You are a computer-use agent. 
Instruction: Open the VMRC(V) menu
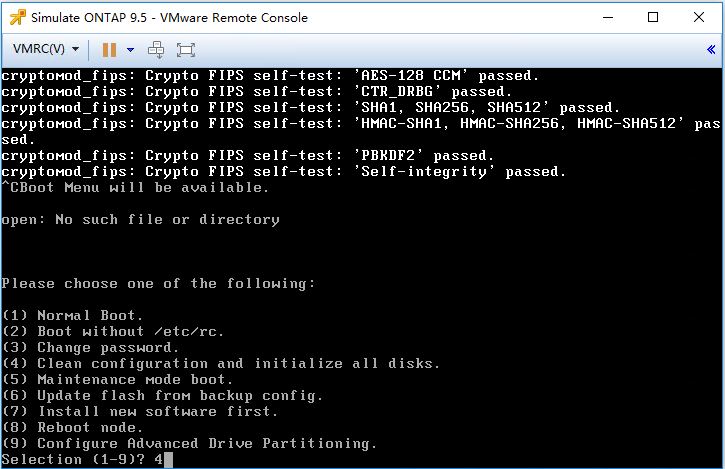(x=46, y=49)
